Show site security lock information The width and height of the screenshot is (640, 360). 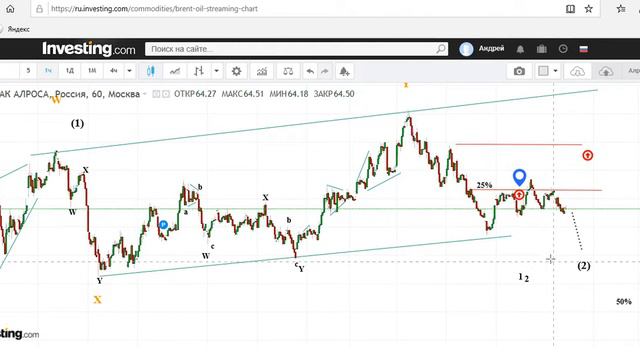coord(39,9)
